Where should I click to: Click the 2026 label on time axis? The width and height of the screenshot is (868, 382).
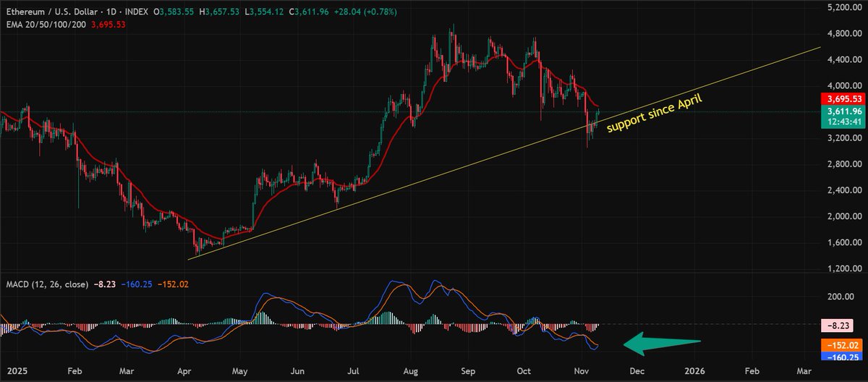pyautogui.click(x=694, y=370)
